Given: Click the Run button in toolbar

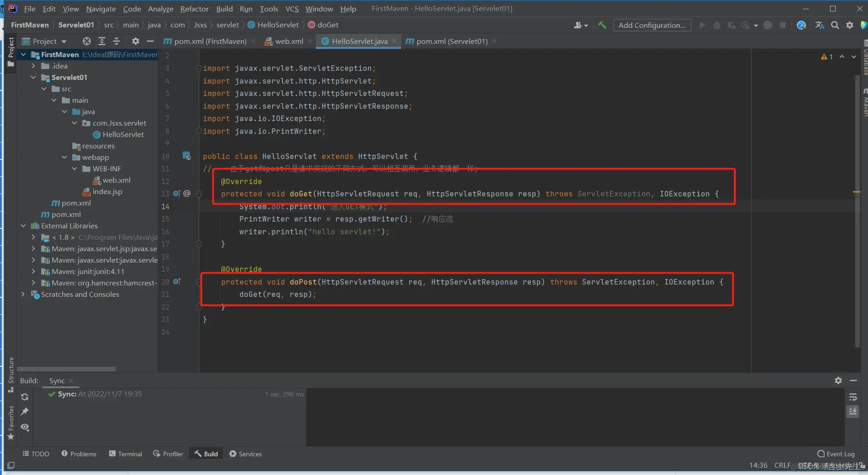Looking at the screenshot, I should [x=702, y=25].
